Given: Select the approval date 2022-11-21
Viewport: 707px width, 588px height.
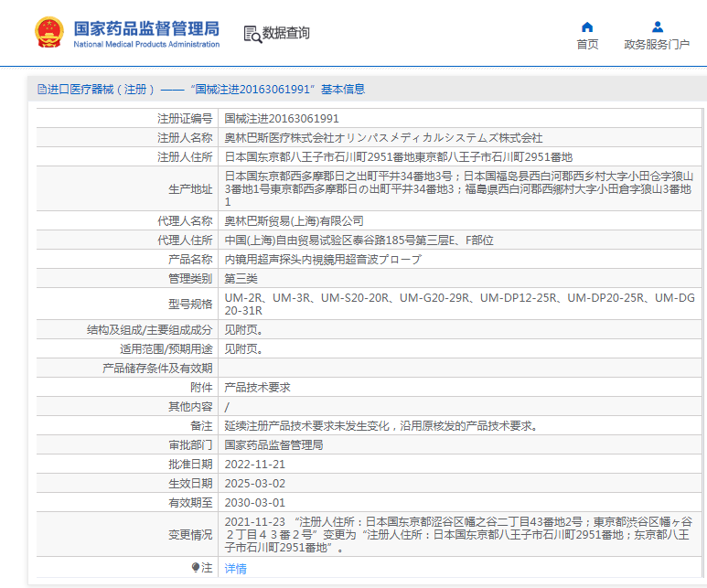Looking at the screenshot, I should coord(255,464).
